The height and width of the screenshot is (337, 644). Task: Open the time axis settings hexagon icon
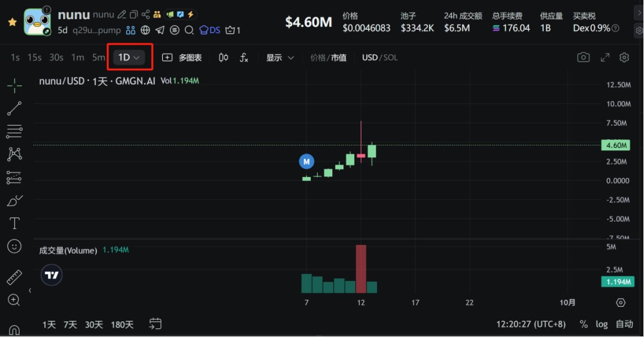pos(621,303)
